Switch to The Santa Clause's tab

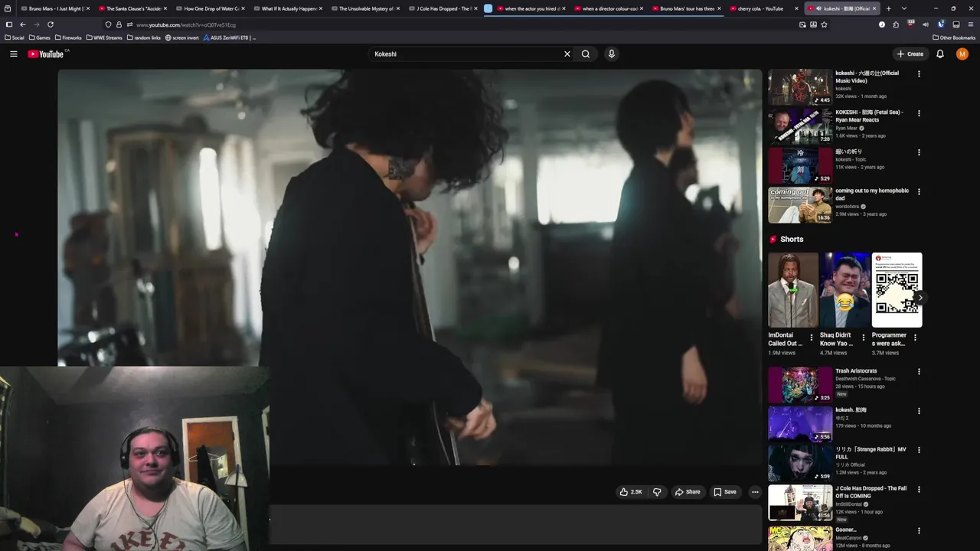[132, 8]
